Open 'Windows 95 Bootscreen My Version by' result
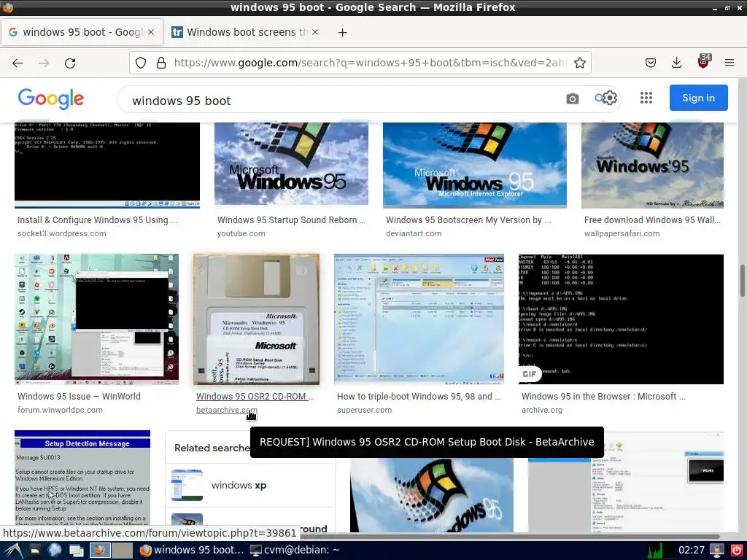Viewport: 747px width, 560px height. click(468, 220)
